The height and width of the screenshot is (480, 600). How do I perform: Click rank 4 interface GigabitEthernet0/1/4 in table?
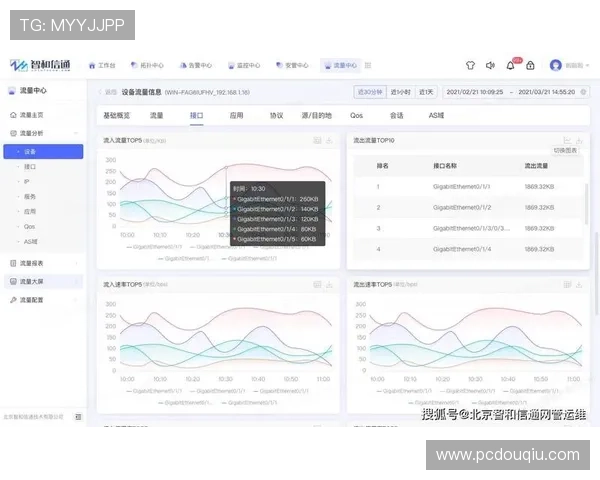[462, 249]
